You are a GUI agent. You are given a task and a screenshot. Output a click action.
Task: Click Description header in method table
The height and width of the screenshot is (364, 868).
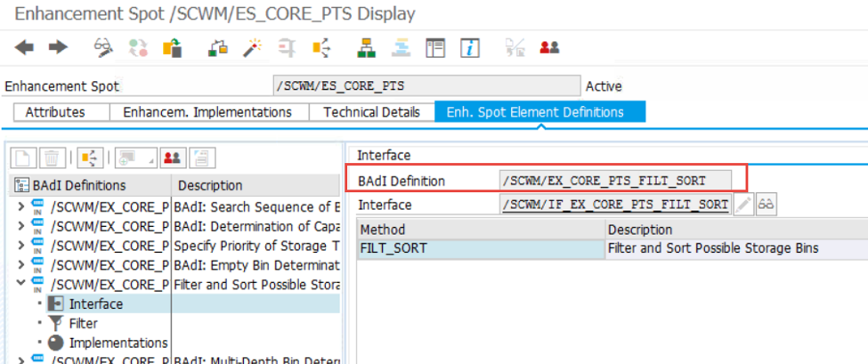pyautogui.click(x=737, y=229)
